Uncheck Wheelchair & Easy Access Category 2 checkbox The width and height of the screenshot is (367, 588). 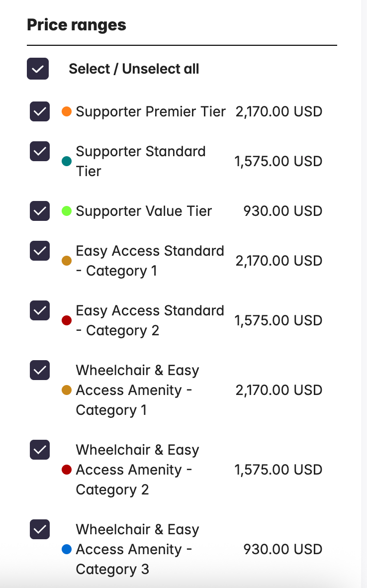tap(40, 450)
